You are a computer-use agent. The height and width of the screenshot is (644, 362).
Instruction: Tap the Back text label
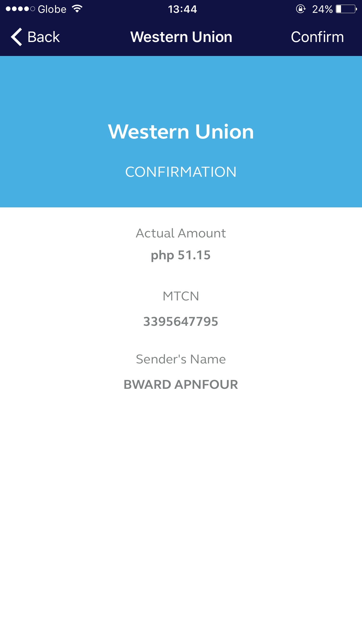(44, 37)
